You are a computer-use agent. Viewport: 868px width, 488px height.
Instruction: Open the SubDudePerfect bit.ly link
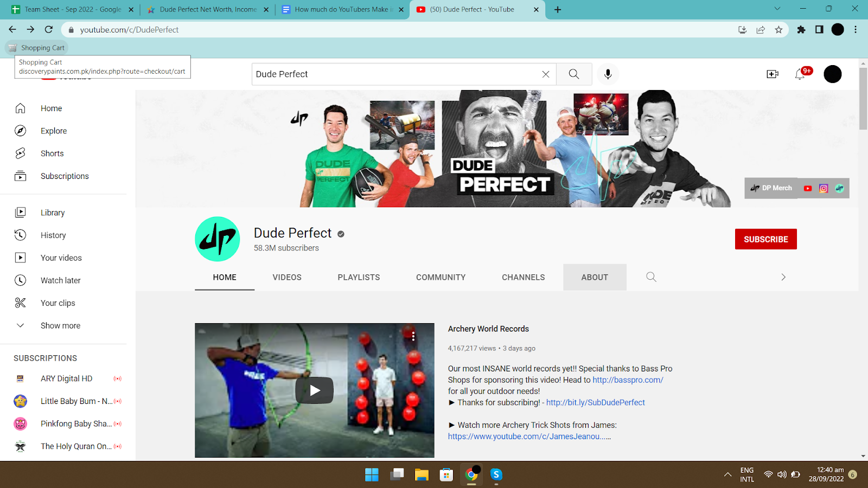point(596,402)
